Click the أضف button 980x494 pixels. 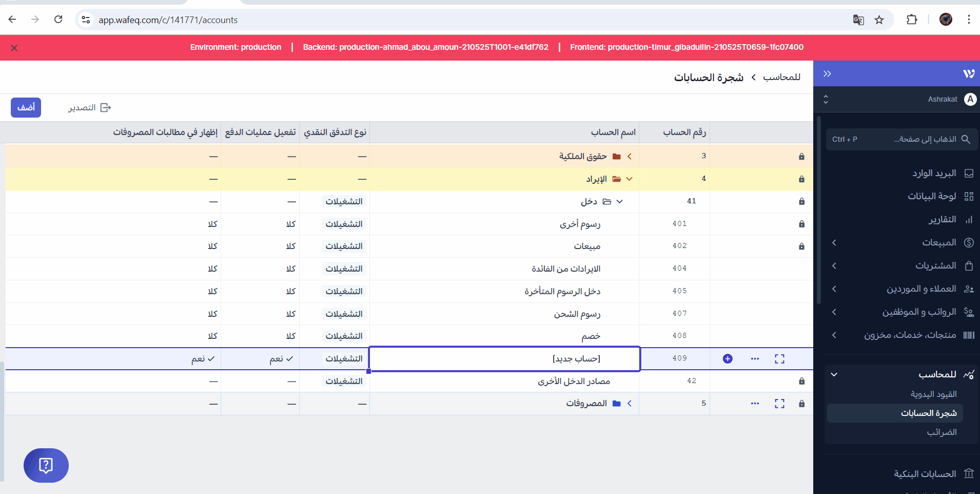26,107
